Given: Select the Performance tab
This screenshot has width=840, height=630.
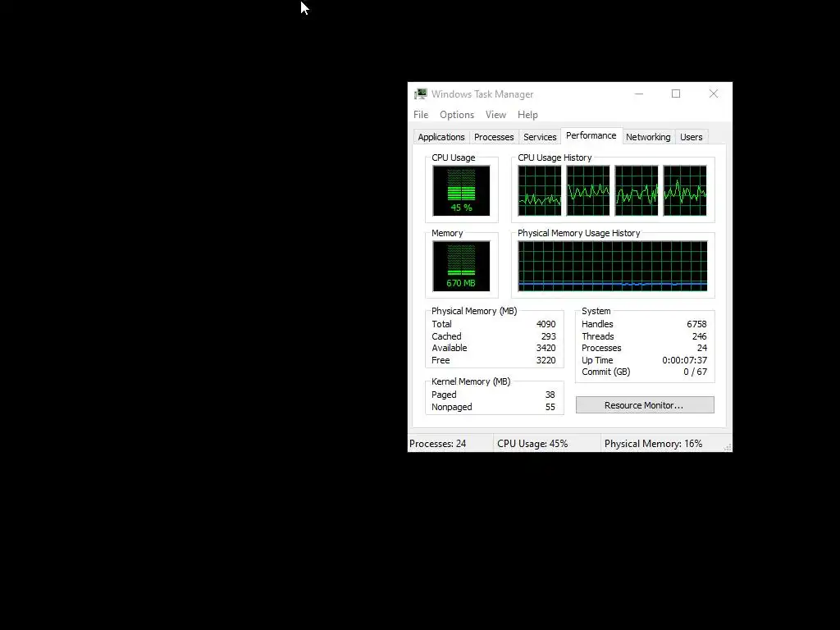Looking at the screenshot, I should point(591,135).
